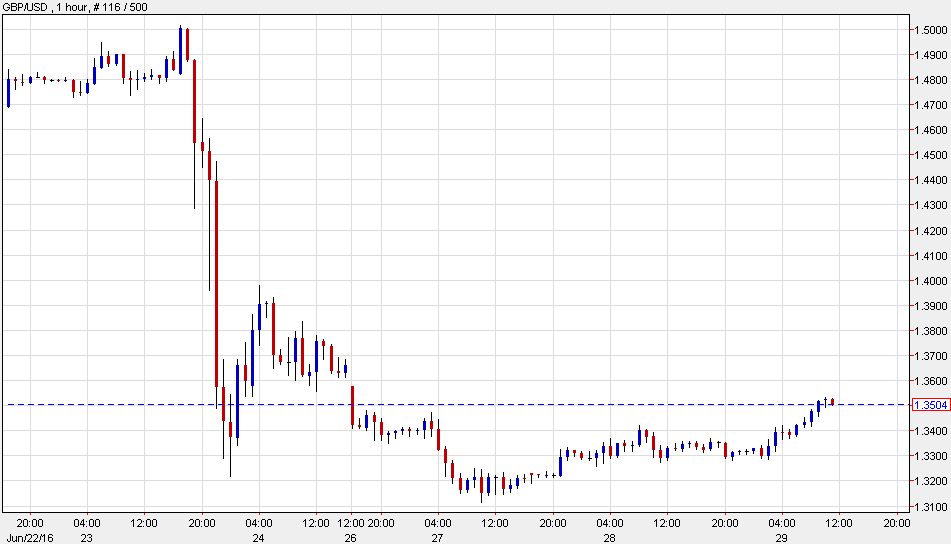
Task: Click the Jun/22/16 date label
Action: 30,538
